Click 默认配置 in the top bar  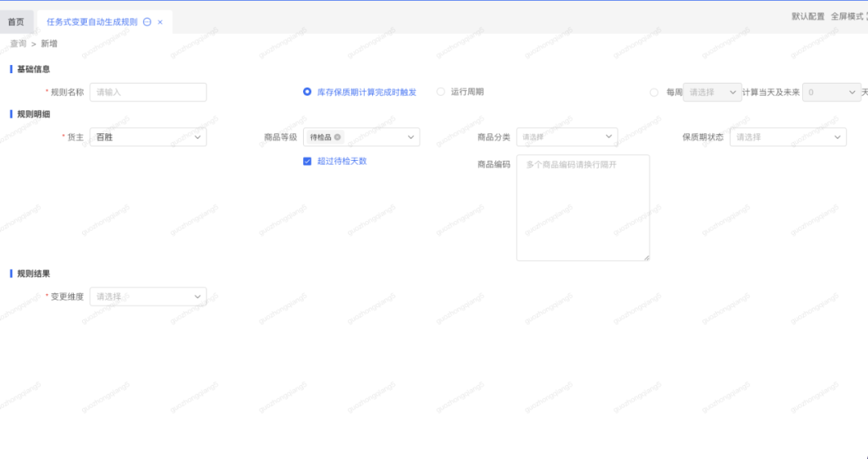pyautogui.click(x=808, y=17)
